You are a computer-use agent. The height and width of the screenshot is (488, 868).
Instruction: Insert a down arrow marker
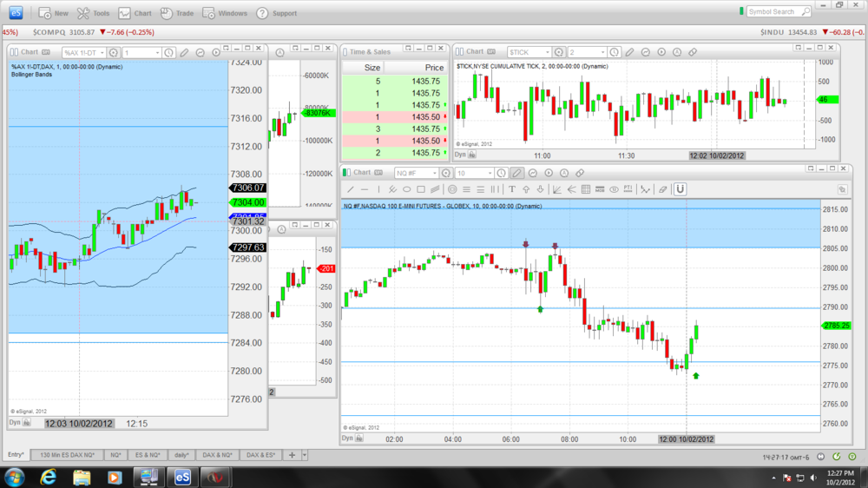click(x=540, y=189)
